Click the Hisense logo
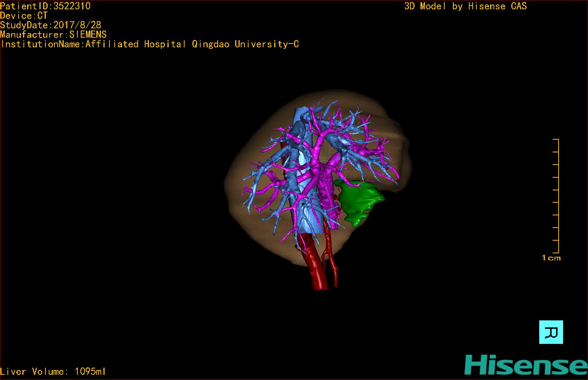 coord(526,365)
